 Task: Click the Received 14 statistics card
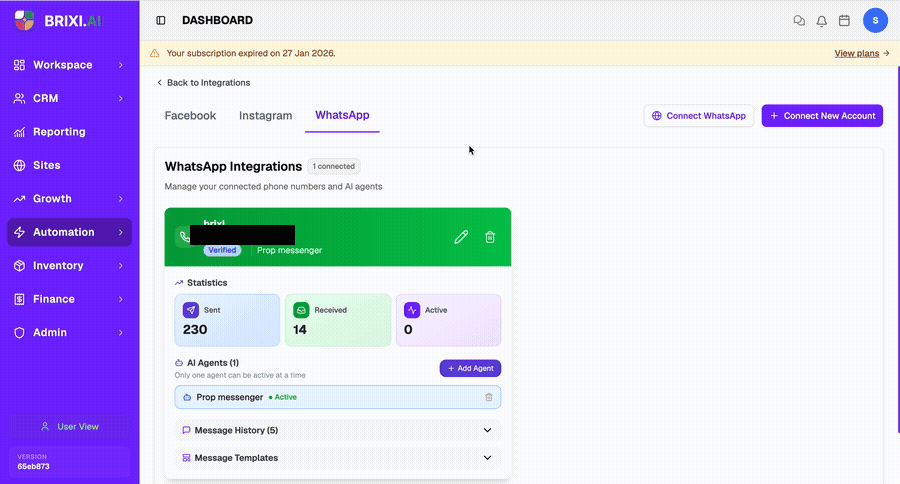pos(338,320)
